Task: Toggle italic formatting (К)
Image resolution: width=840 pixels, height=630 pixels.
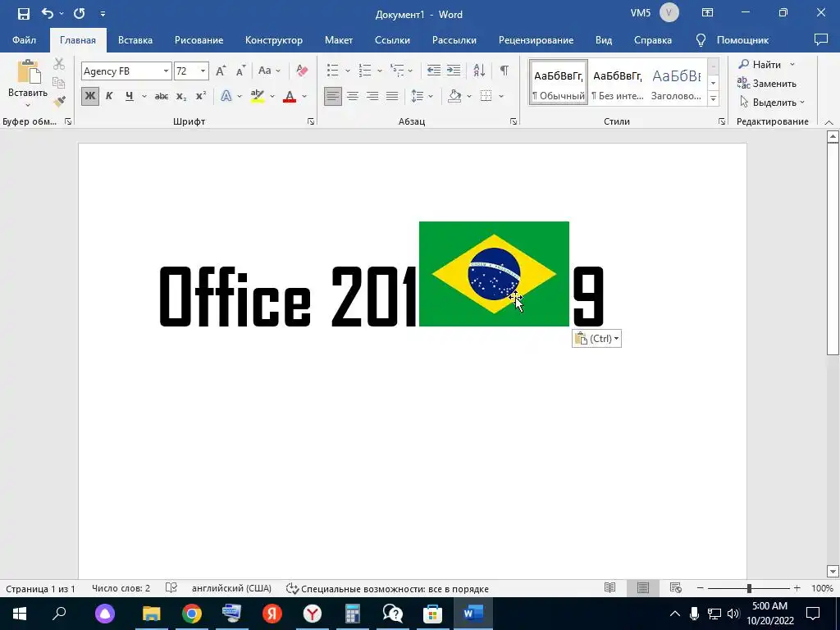Action: tap(109, 97)
